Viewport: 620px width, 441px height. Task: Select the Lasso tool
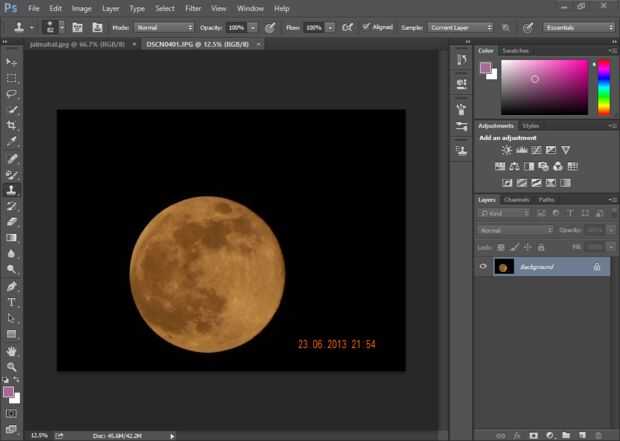tap(12, 93)
